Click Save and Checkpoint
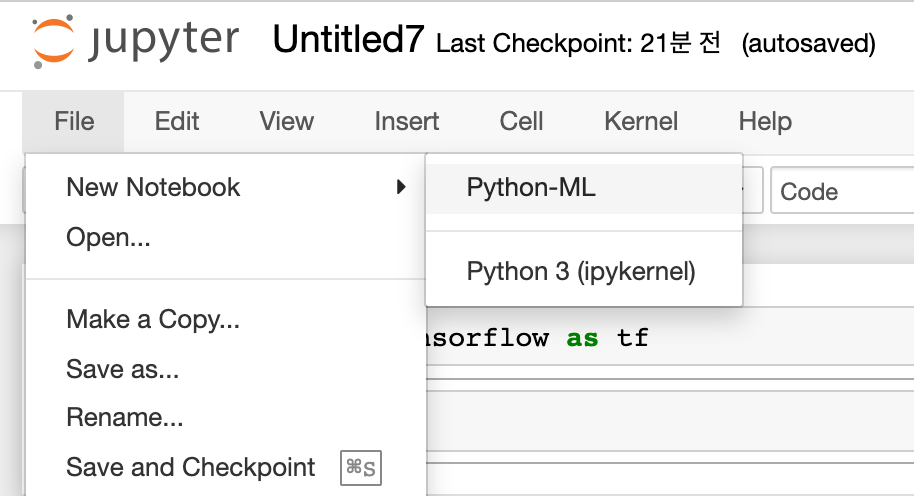 point(226,467)
